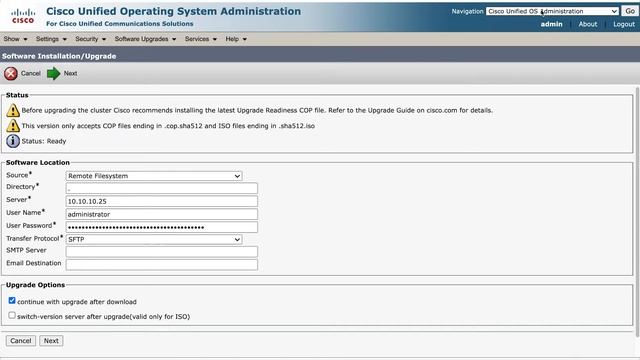The image size is (640, 360).
Task: Click the 'Status: Ready' text
Action: [x=44, y=141]
